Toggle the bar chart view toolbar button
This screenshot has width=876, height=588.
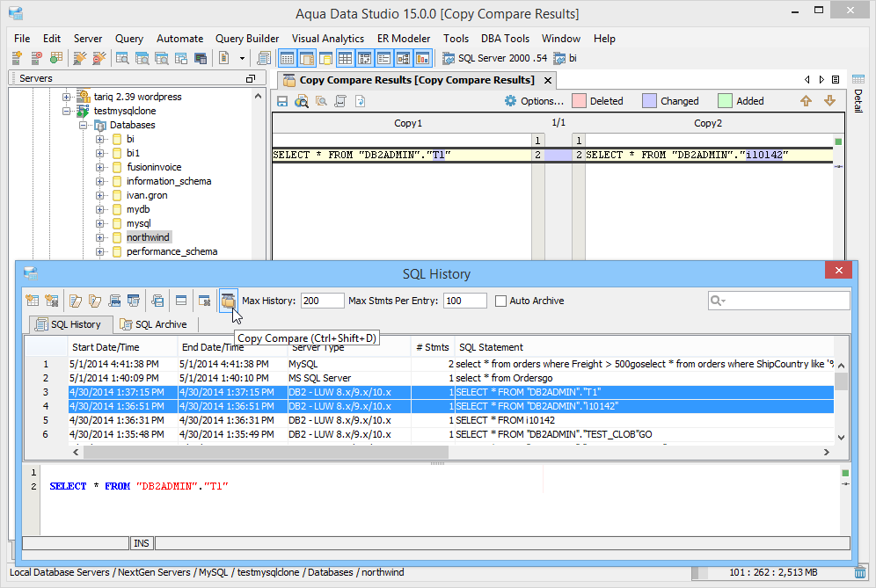coord(423,58)
